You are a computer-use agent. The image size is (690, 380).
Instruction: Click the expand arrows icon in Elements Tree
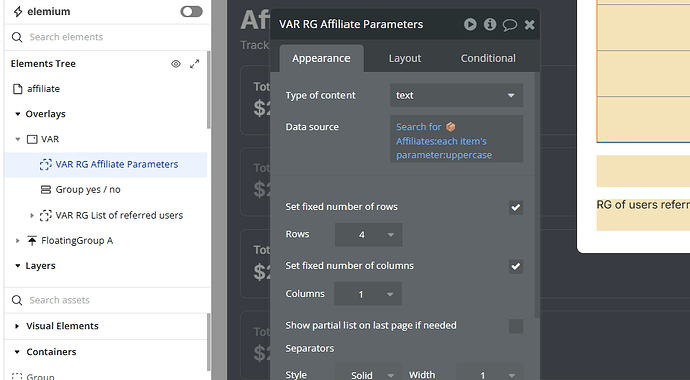click(195, 64)
